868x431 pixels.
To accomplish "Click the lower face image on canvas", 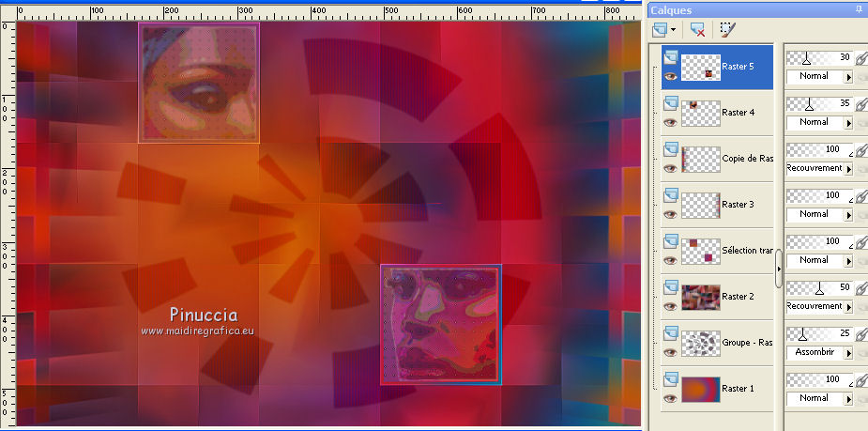I will point(441,324).
